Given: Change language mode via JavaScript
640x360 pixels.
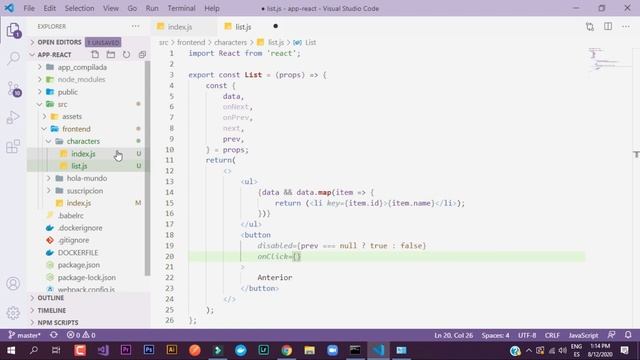Looking at the screenshot, I should click(583, 335).
